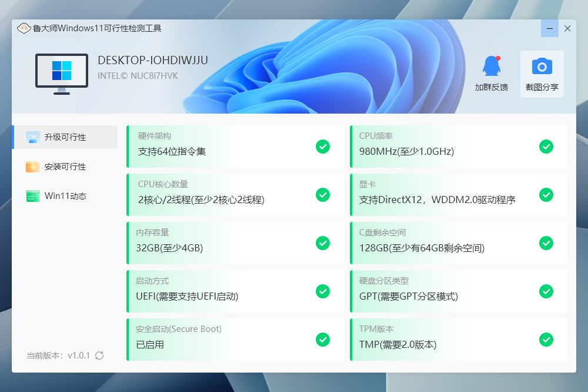Click the 当前版本 v1.0.1 text
This screenshot has width=588, height=392.
(x=58, y=356)
